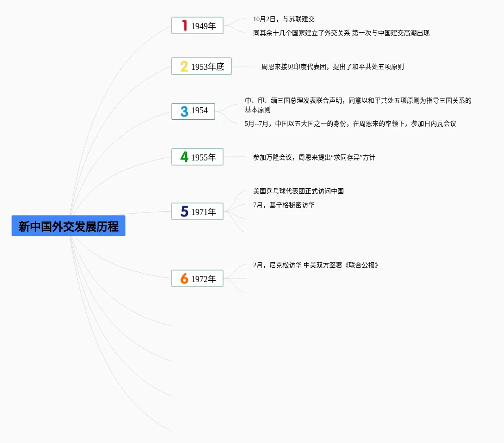Click the orange number 6 priority icon
This screenshot has width=504, height=443.
pyautogui.click(x=184, y=279)
